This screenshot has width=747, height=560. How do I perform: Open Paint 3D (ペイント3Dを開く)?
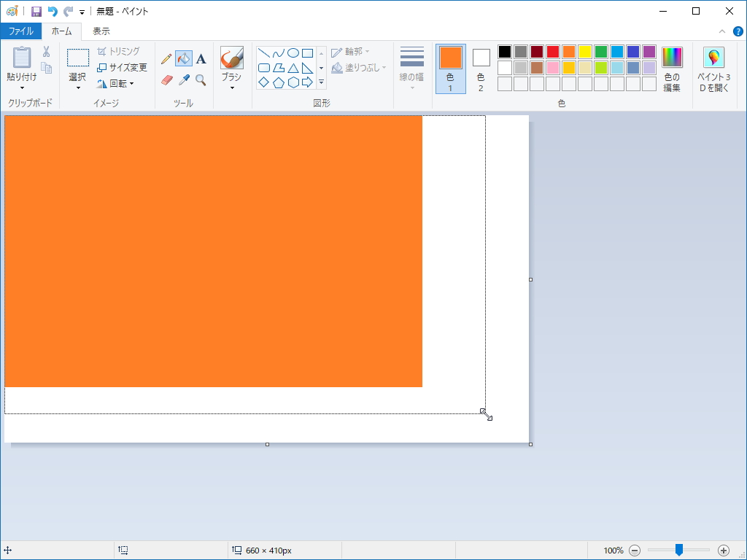pos(713,69)
